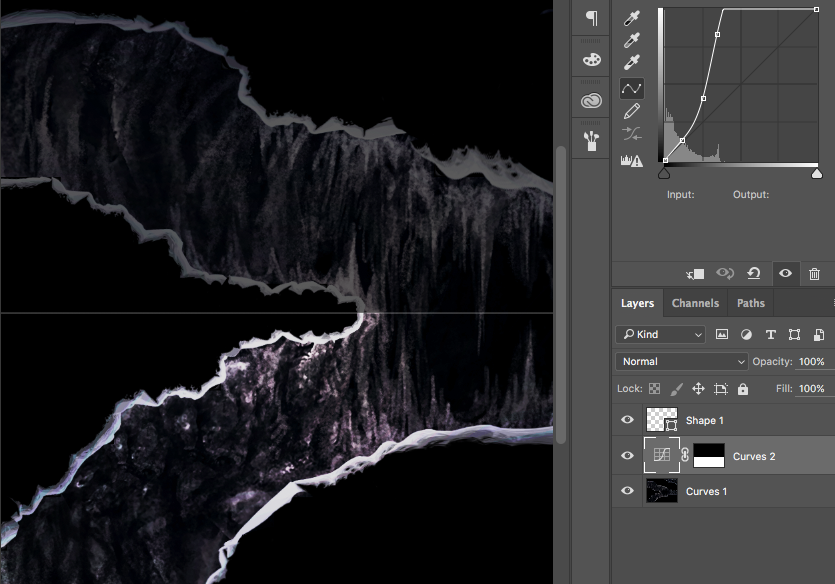Click the delete adjustment layer trash icon

pos(814,273)
